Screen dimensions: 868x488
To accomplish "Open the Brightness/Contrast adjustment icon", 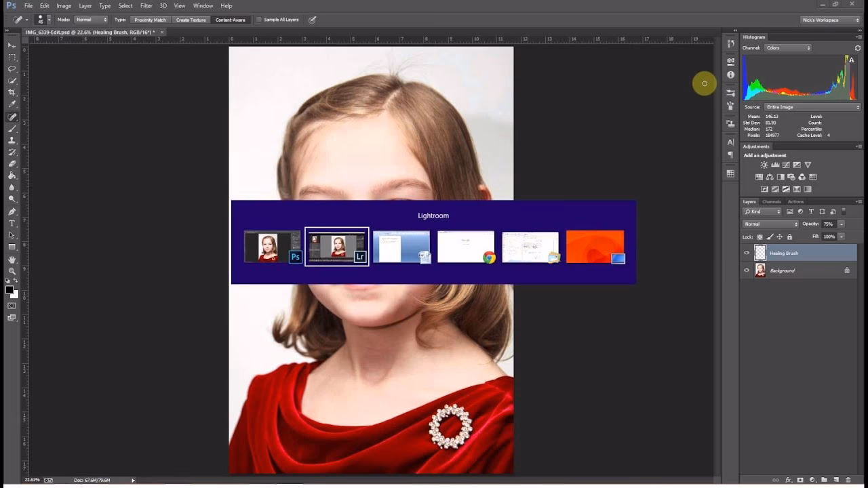I will pos(764,165).
